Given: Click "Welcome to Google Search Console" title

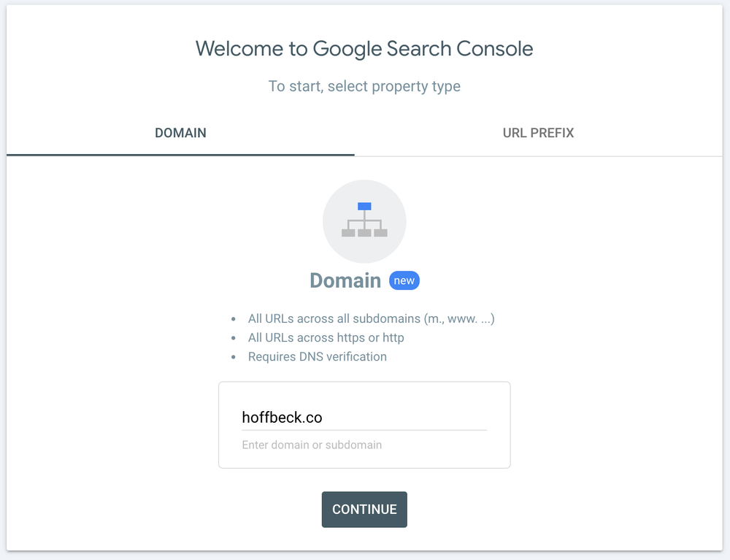Looking at the screenshot, I should (364, 49).
